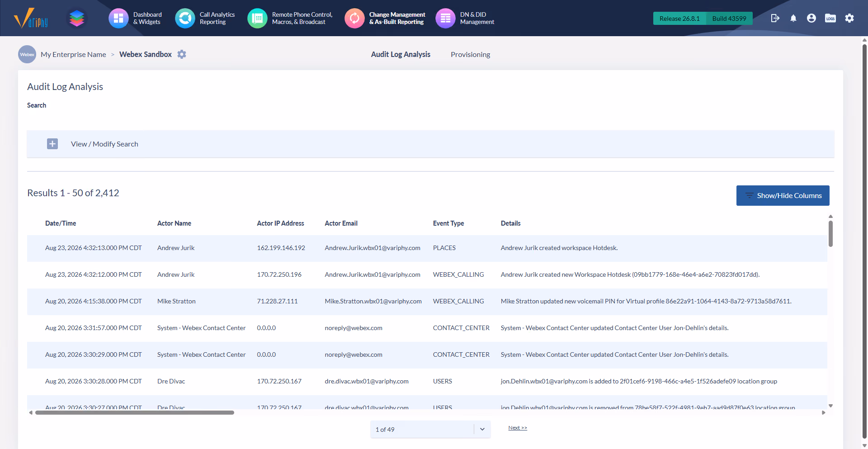Click jon.Dehlin added to location group details

pos(639,381)
